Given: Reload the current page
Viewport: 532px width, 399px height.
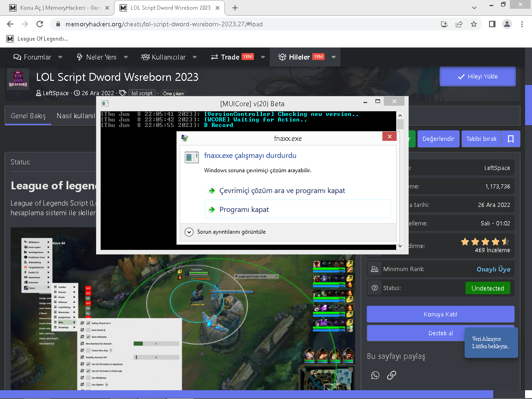Looking at the screenshot, I should [40, 24].
